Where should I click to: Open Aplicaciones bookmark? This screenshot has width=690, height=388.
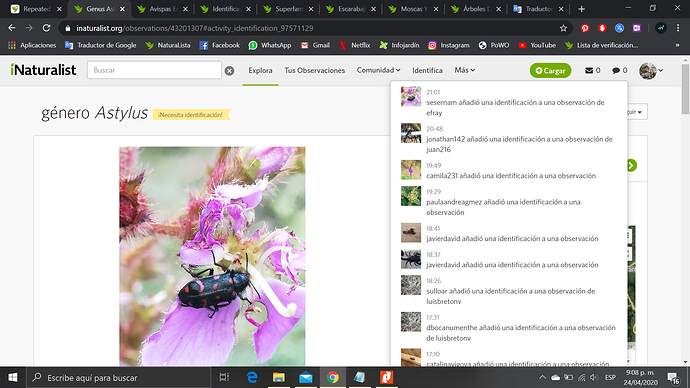32,45
